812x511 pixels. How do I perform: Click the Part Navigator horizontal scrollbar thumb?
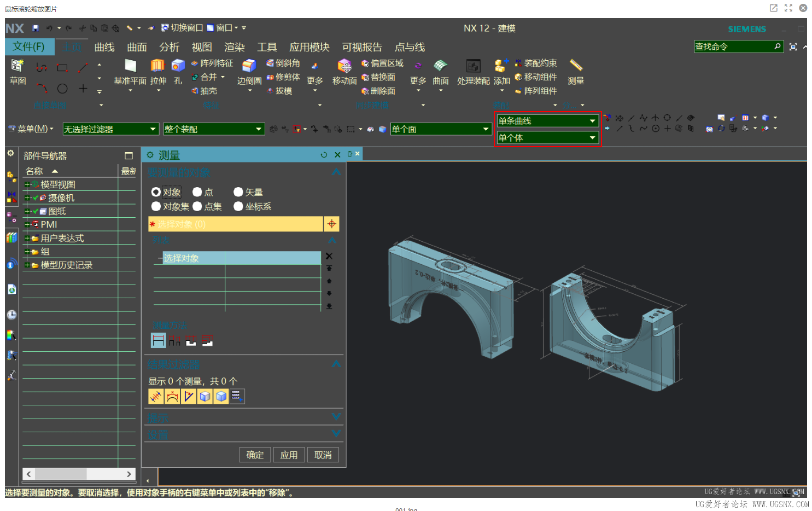pos(61,474)
